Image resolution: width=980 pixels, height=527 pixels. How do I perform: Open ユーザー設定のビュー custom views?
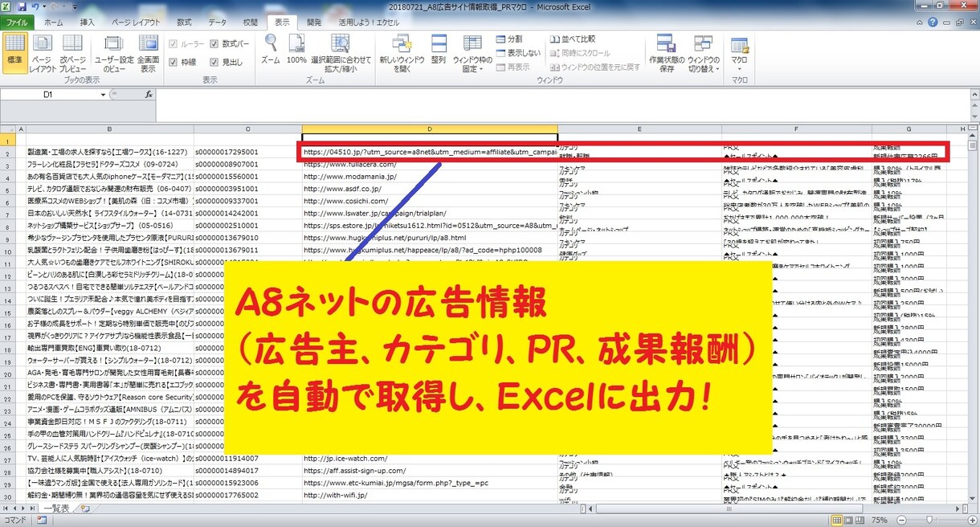tap(115, 53)
